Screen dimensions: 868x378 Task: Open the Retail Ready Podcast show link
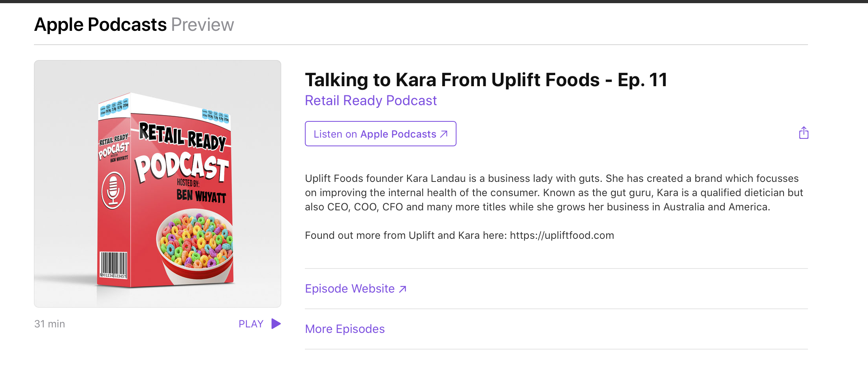[x=371, y=100]
